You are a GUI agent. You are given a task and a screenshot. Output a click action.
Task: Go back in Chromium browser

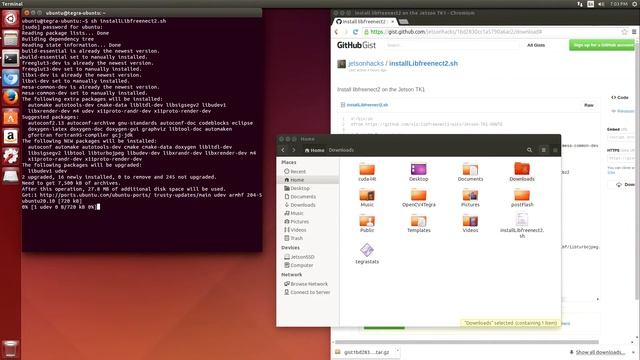click(337, 32)
